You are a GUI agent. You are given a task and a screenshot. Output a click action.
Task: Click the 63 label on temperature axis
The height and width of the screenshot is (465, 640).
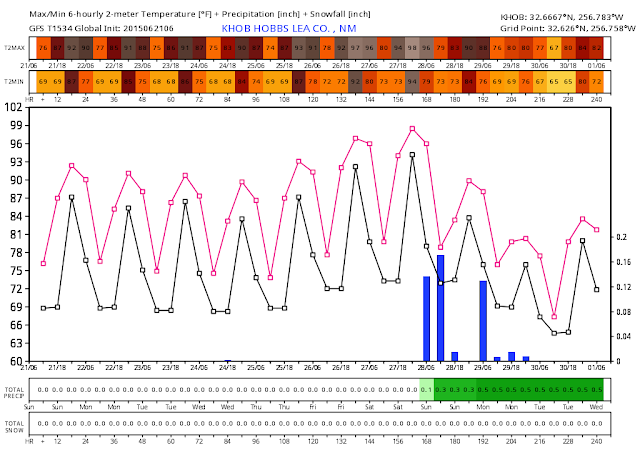pos(16,343)
